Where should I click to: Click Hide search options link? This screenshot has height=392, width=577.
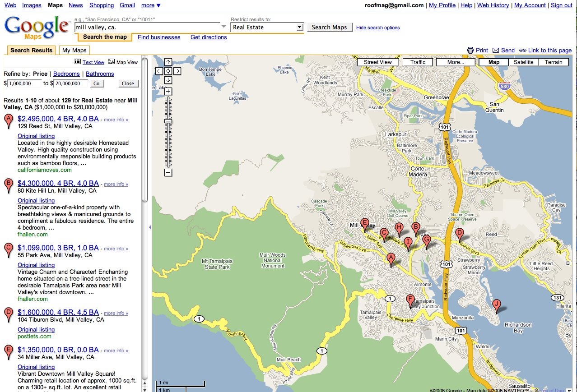click(378, 28)
